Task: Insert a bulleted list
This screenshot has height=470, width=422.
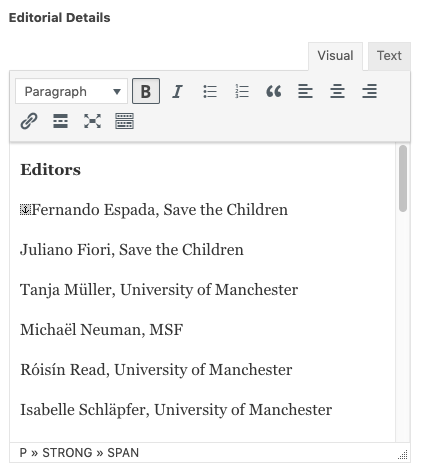Action: [210, 91]
